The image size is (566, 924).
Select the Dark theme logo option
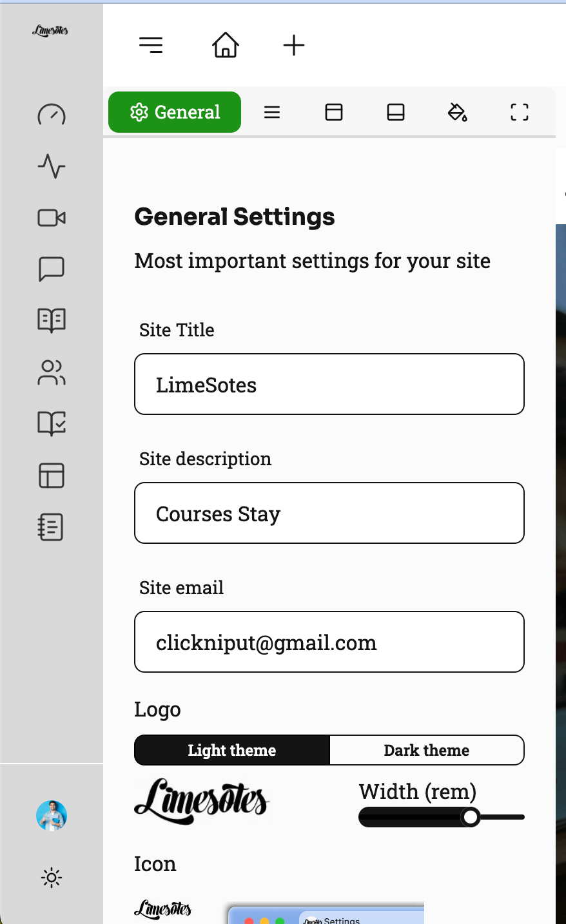coord(427,750)
